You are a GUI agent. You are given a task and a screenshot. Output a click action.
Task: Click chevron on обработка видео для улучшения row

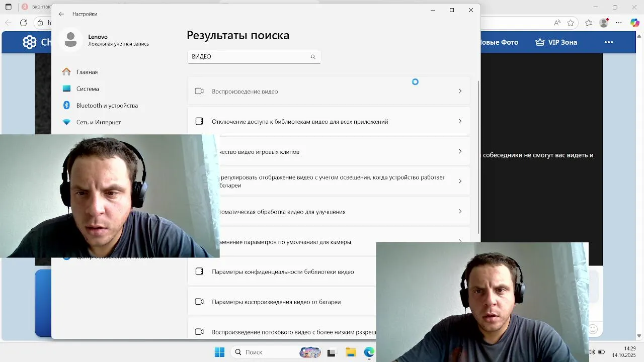pyautogui.click(x=460, y=212)
